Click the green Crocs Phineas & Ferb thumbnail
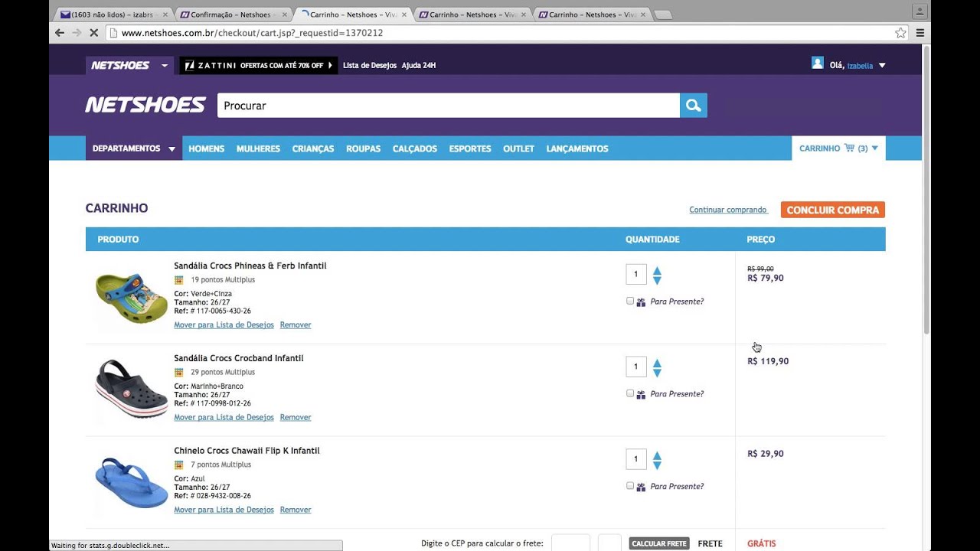The height and width of the screenshot is (551, 980). [132, 297]
